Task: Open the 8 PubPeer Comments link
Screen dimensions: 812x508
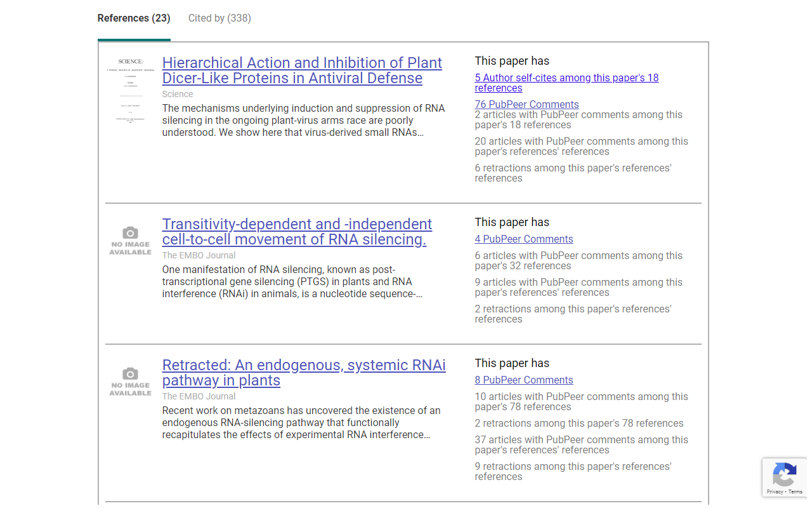Action: pos(523,380)
